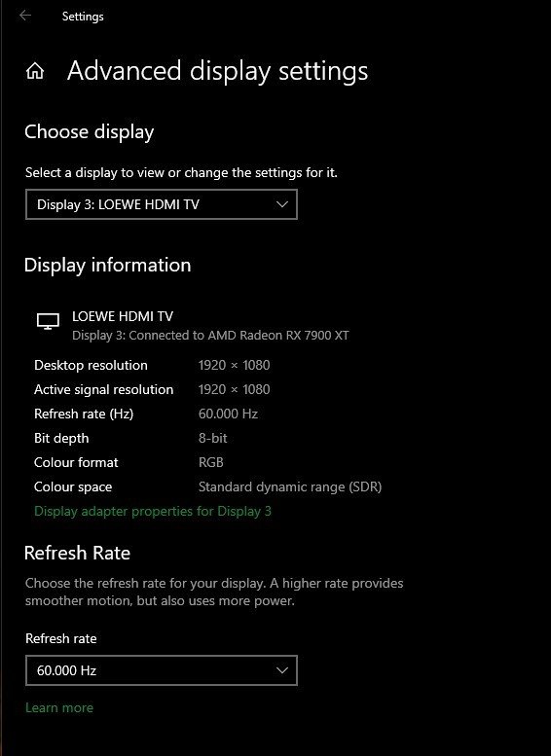
Task: Click the chevron on the Choose display dropdown
Action: tap(281, 204)
